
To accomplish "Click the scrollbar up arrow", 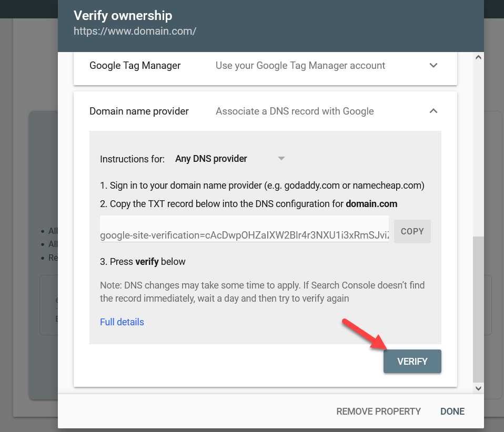I will [478, 57].
